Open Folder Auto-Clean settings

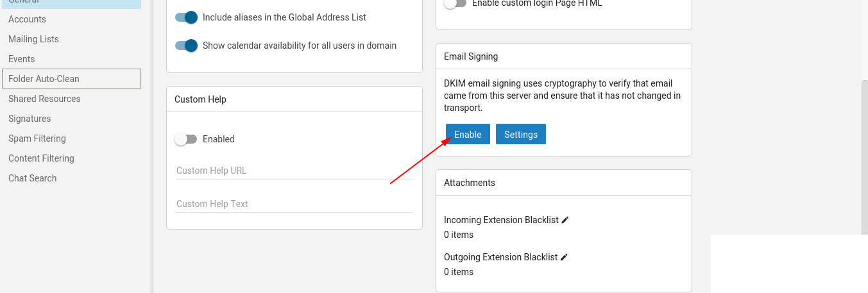(x=44, y=79)
